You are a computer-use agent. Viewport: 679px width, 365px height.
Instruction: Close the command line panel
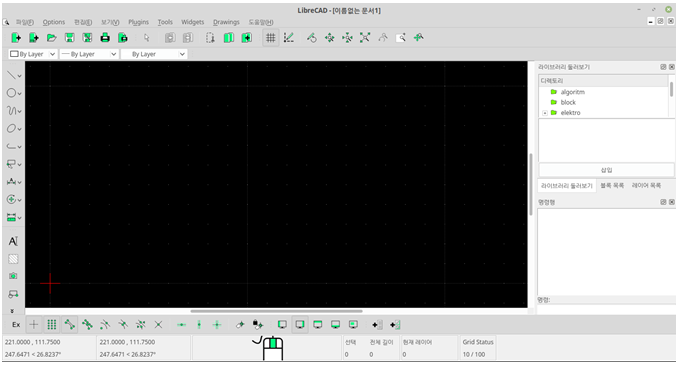tap(672, 202)
